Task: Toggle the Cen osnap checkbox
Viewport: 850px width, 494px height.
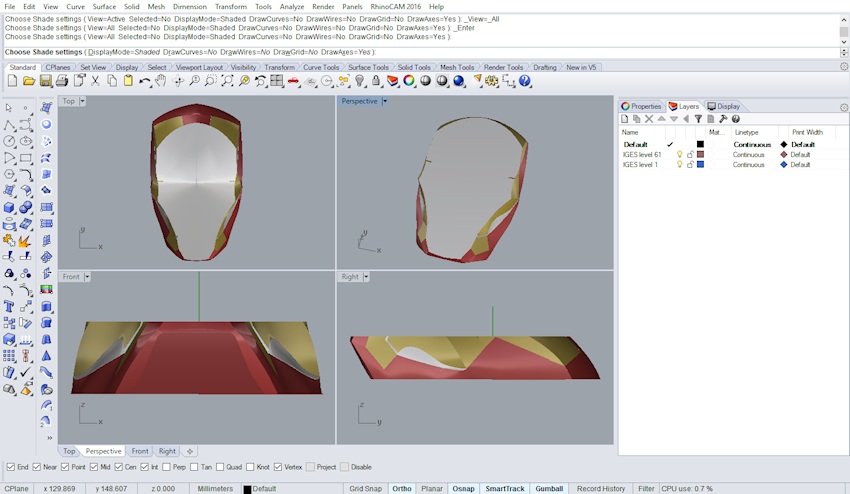Action: (x=119, y=467)
